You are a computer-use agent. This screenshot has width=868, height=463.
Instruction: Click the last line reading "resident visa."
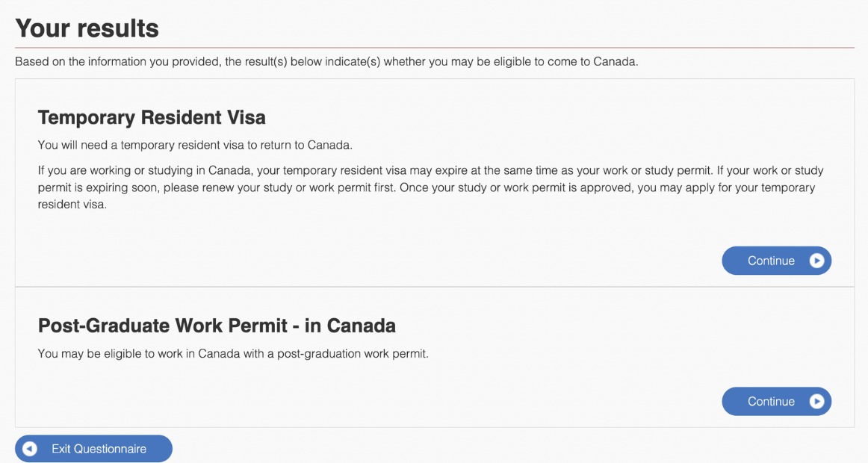pos(72,204)
